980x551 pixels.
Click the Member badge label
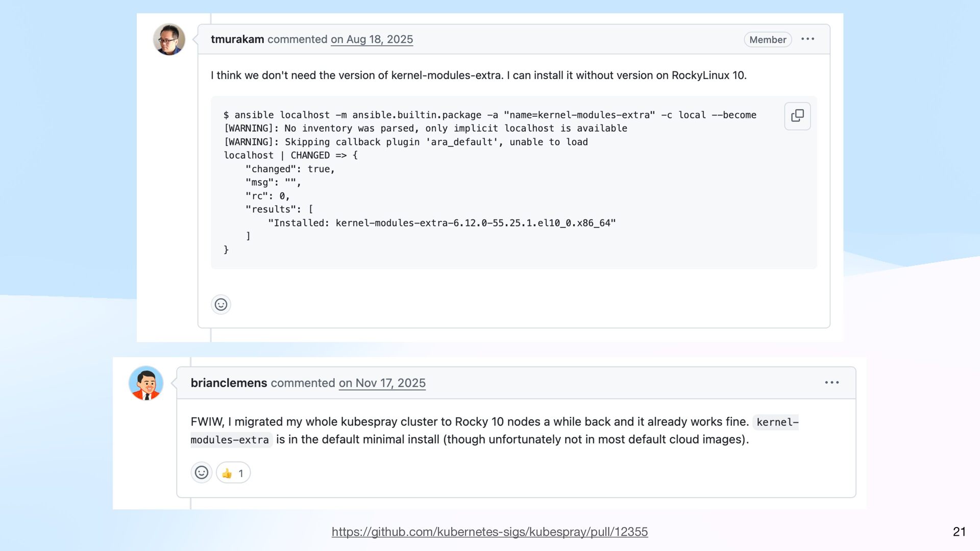click(x=767, y=40)
